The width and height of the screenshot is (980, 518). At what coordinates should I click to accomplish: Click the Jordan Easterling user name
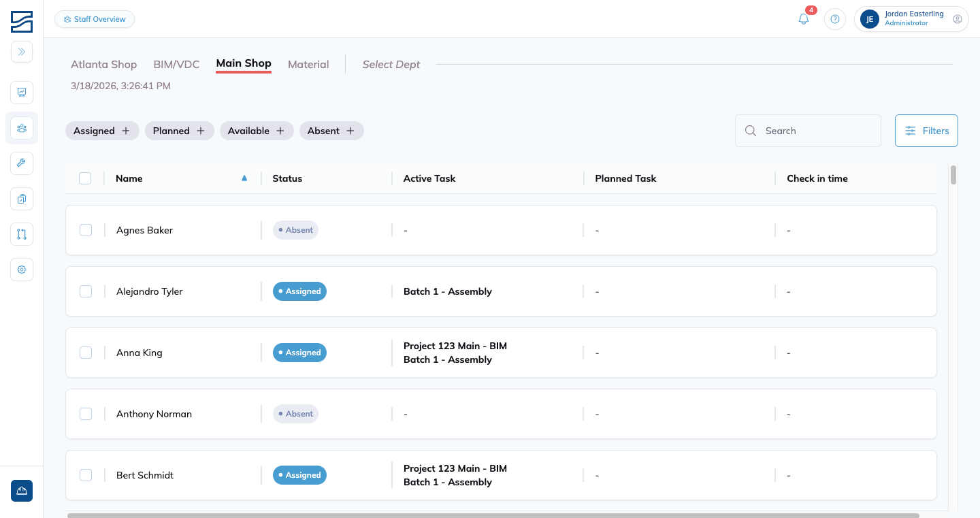point(914,14)
